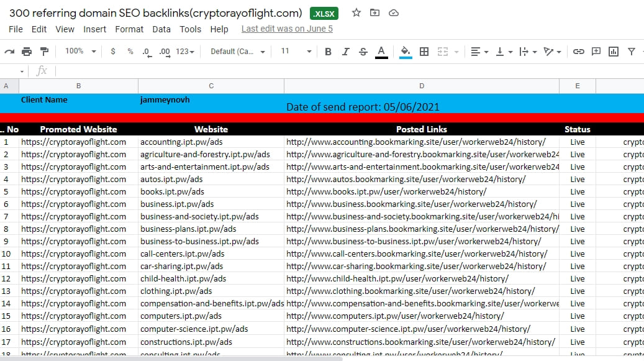Insert a link using toolbar icon
The width and height of the screenshot is (644, 361).
click(578, 52)
